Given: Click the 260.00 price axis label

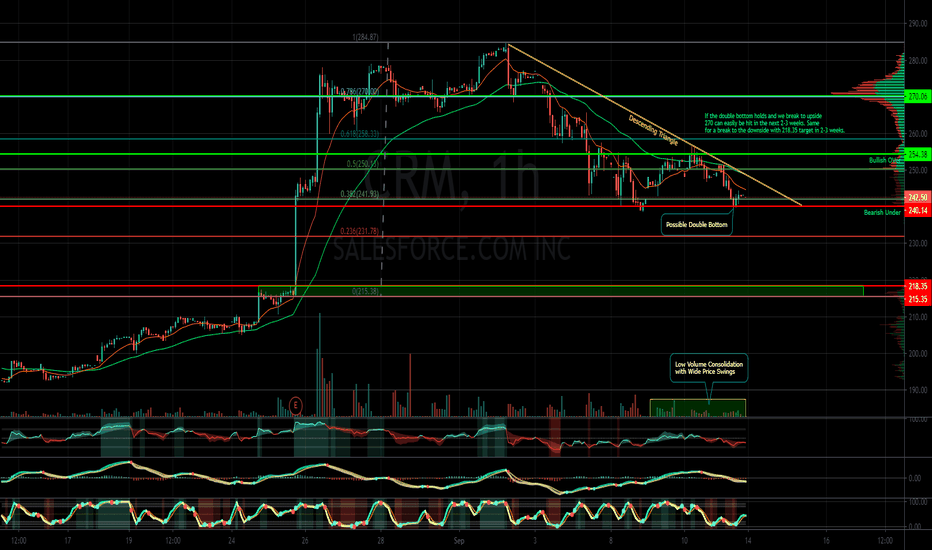Looking at the screenshot, I should 918,134.
